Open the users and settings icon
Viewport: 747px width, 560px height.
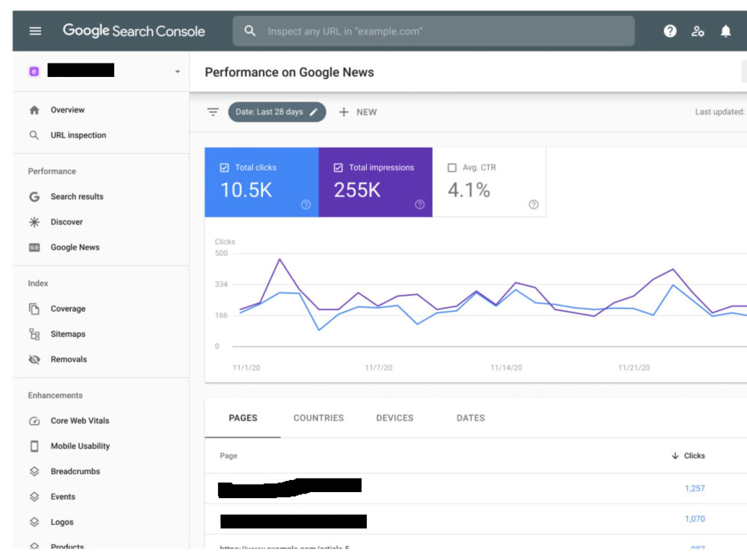pyautogui.click(x=698, y=31)
